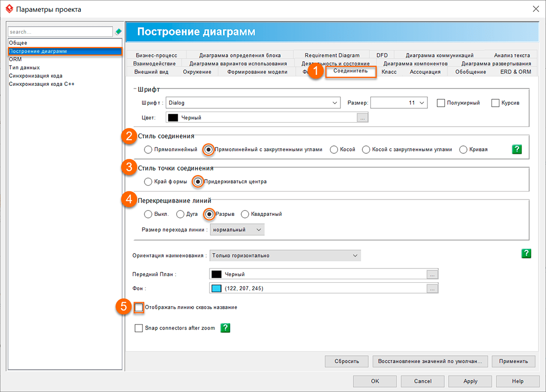
Task: Click the green search icon beside search field
Action: [118, 32]
